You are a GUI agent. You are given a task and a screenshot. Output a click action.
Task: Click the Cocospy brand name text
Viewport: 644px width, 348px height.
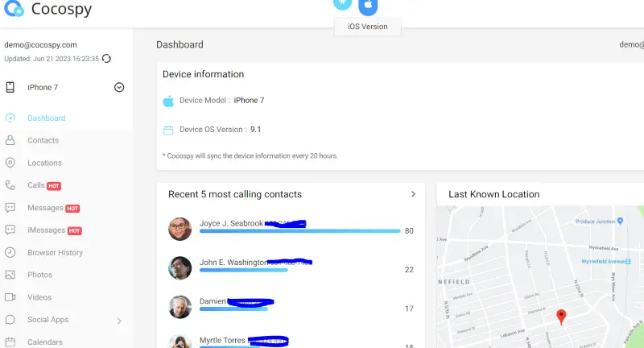click(x=62, y=9)
